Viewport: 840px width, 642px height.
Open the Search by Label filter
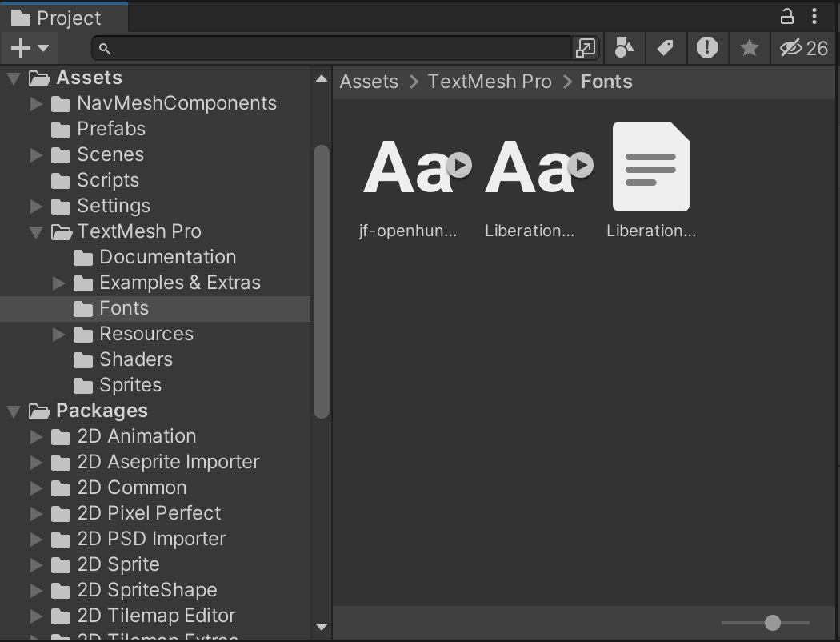tap(666, 48)
